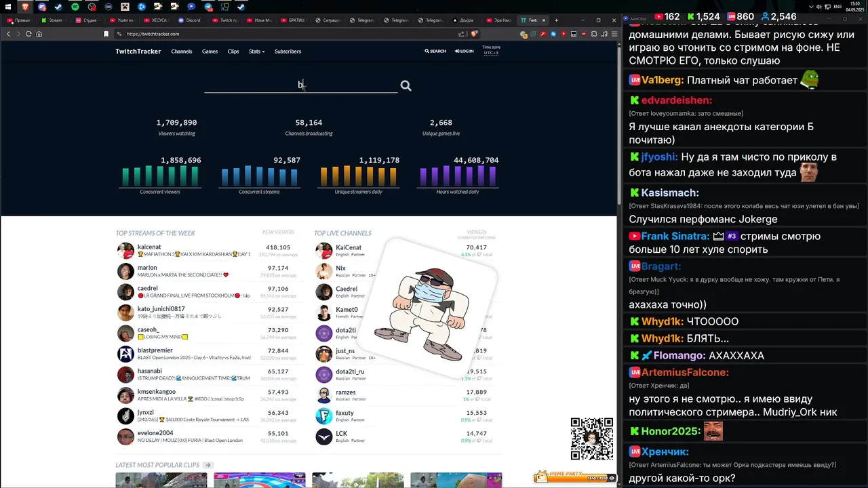
Task: Open Nix live channel
Action: [340, 268]
